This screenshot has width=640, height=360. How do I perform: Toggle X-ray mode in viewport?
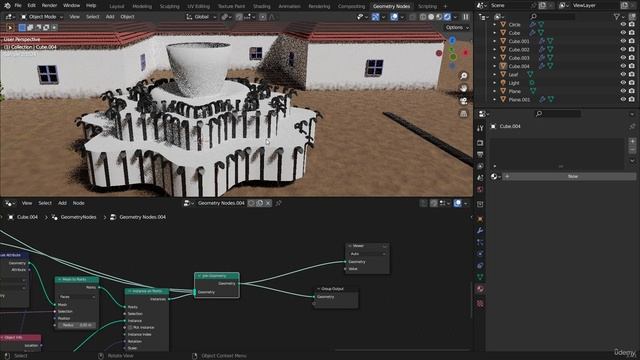(413, 17)
